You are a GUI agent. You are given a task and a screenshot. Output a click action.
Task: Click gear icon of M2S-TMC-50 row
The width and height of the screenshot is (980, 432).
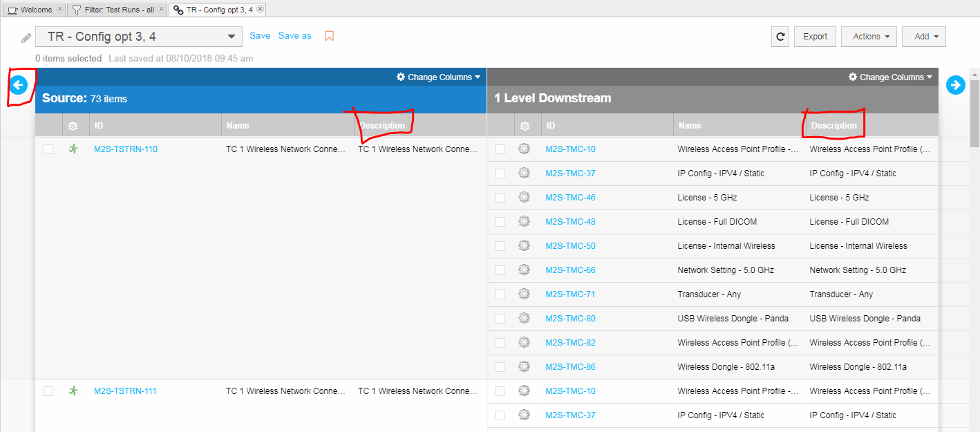(524, 245)
